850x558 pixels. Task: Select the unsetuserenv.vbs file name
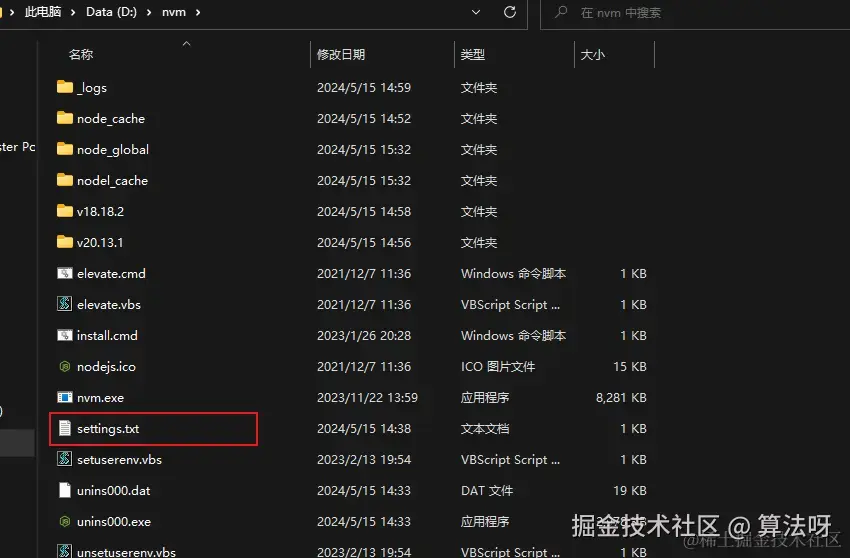coord(126,551)
